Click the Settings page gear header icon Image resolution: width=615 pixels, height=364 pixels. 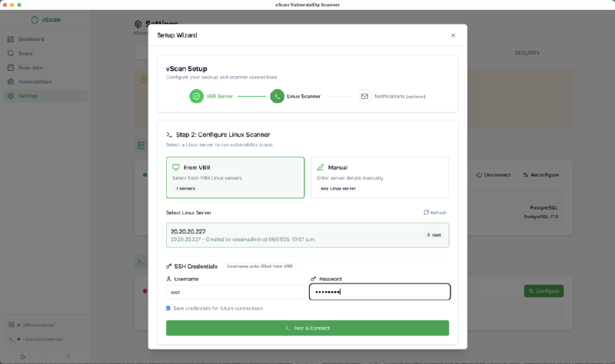tap(138, 25)
